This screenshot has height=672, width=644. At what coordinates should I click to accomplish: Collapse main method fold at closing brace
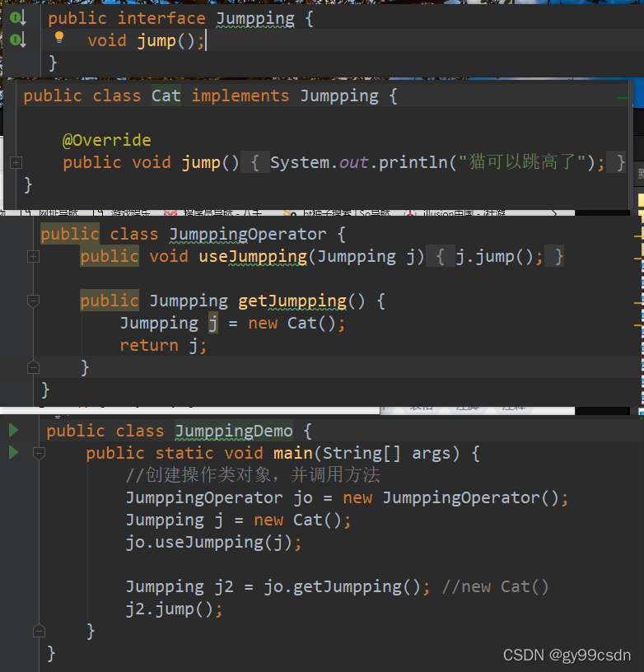[x=39, y=632]
